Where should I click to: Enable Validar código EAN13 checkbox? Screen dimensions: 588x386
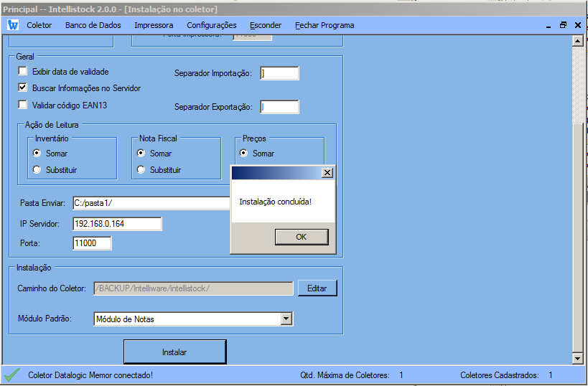click(x=23, y=105)
